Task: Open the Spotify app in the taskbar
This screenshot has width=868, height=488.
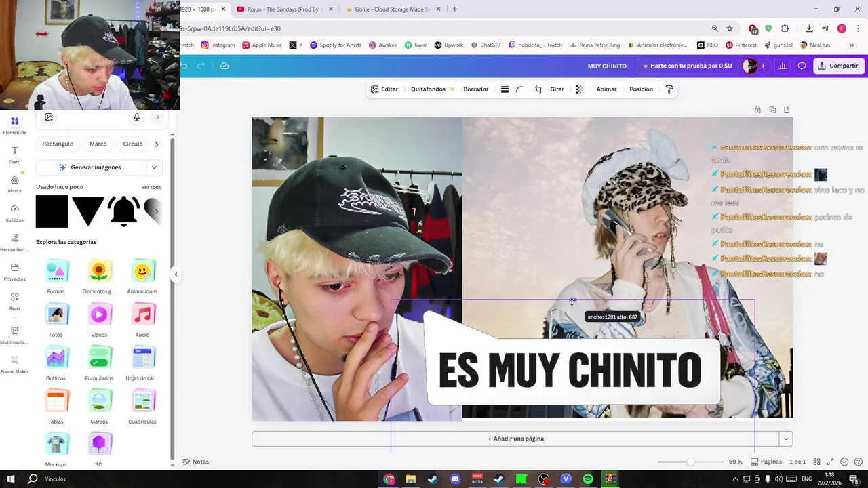Action: [x=588, y=479]
